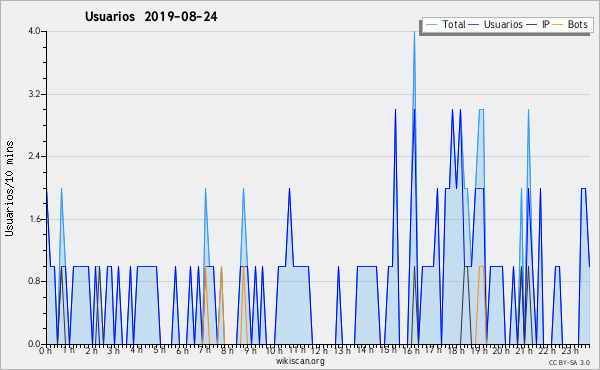600x370 pixels.
Task: Click the 'Usuarios/10 mins' axis label
Action: 9,188
